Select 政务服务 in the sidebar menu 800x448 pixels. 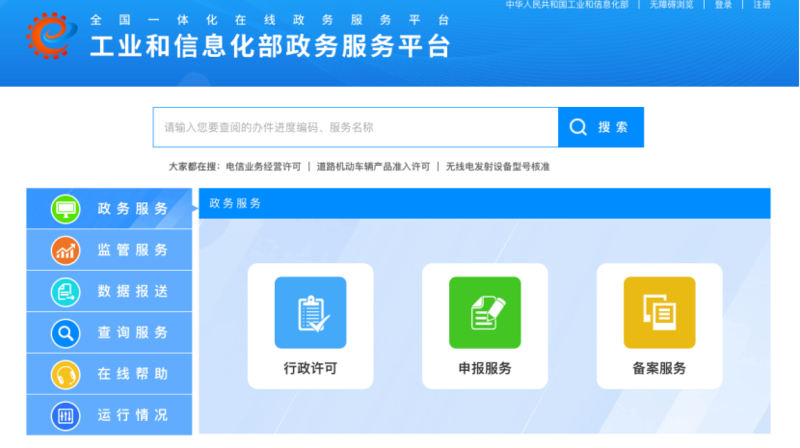109,209
